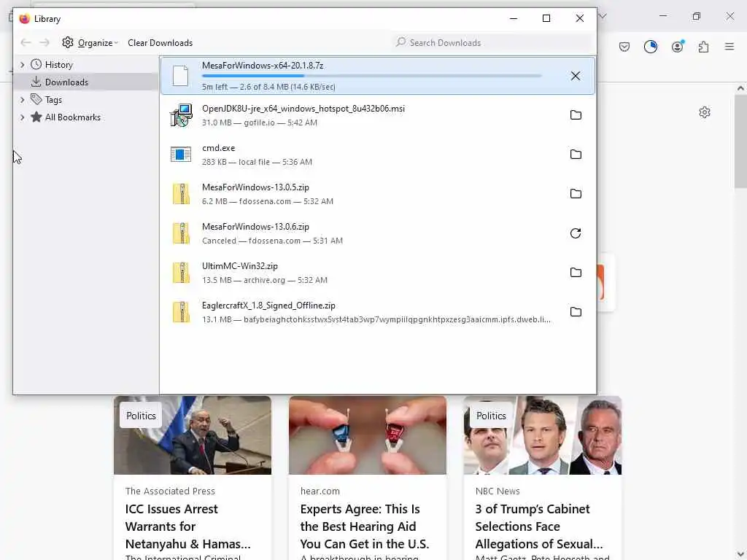Select the cmd.exe filename
747x560 pixels.
click(x=218, y=148)
